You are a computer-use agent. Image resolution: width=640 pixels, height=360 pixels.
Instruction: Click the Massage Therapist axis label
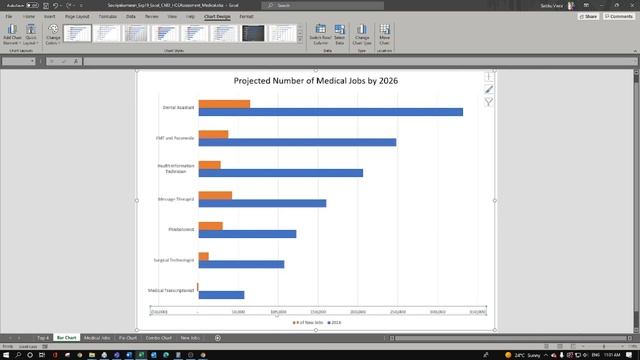tap(176, 199)
